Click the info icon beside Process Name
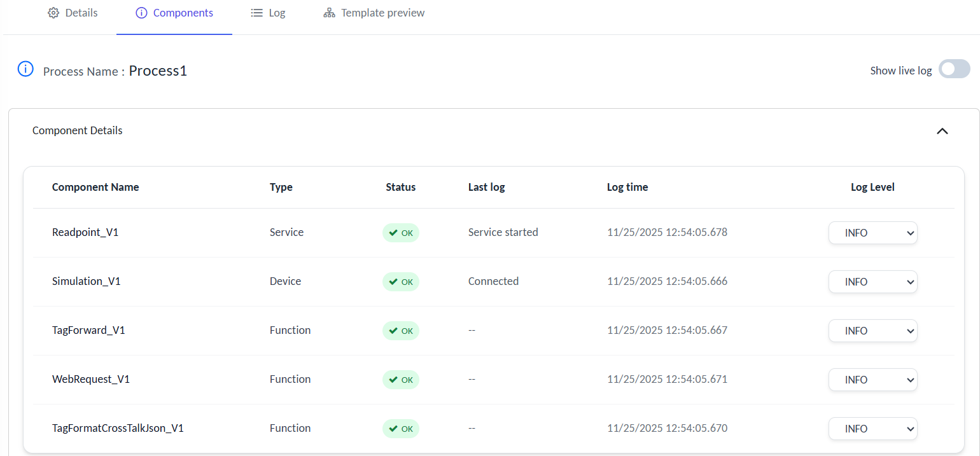Image resolution: width=980 pixels, height=456 pixels. [x=25, y=69]
